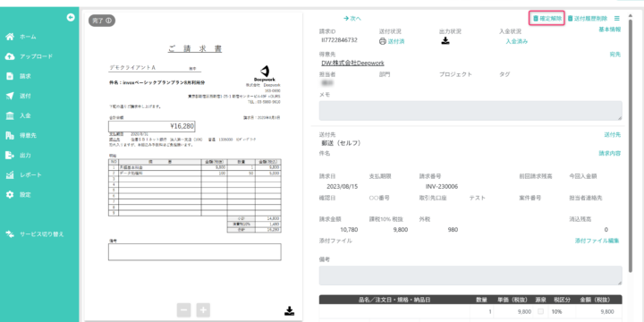The height and width of the screenshot is (322, 644).
Task: Open the 基本情報 link
Action: point(609,30)
